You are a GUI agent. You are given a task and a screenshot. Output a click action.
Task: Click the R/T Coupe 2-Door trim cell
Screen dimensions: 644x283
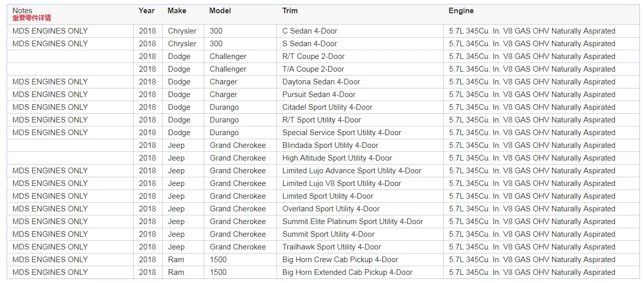(313, 56)
